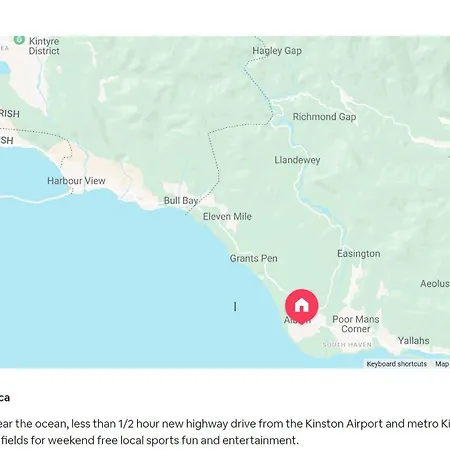Select the Hagley Gap label
The height and width of the screenshot is (450, 450).
point(277,51)
